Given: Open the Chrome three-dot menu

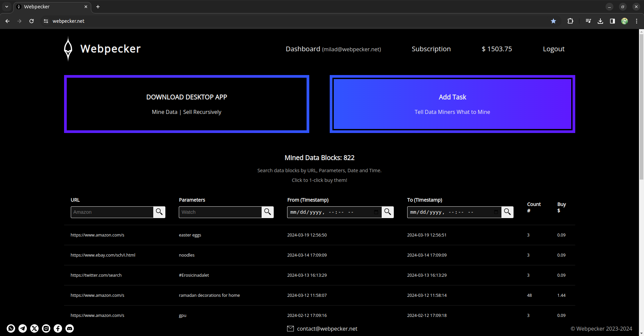Looking at the screenshot, I should click(x=637, y=21).
